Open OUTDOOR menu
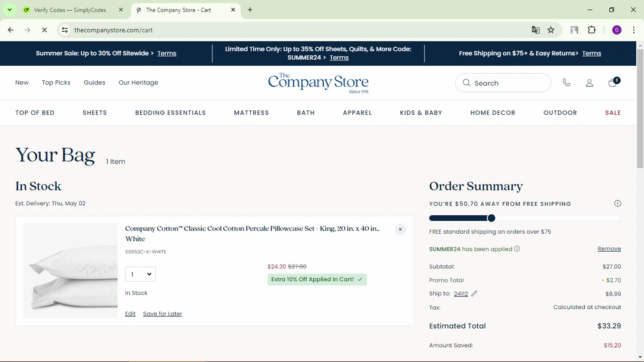 pyautogui.click(x=560, y=113)
